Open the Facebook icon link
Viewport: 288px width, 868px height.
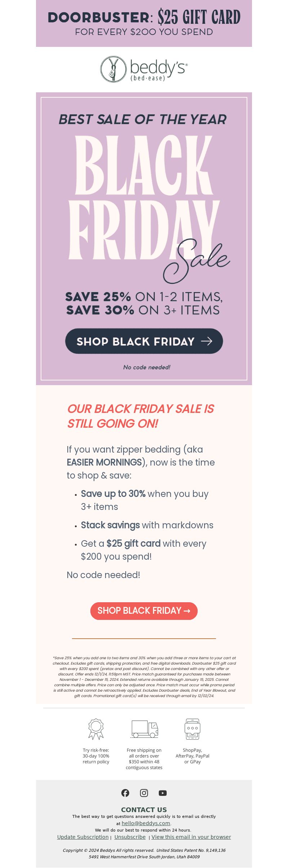tap(125, 793)
